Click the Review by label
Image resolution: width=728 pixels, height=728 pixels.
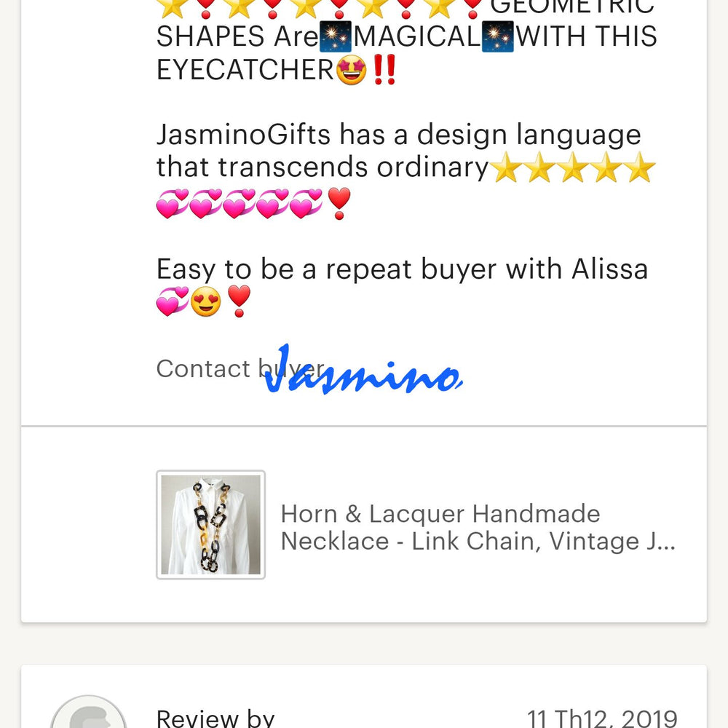click(x=215, y=718)
